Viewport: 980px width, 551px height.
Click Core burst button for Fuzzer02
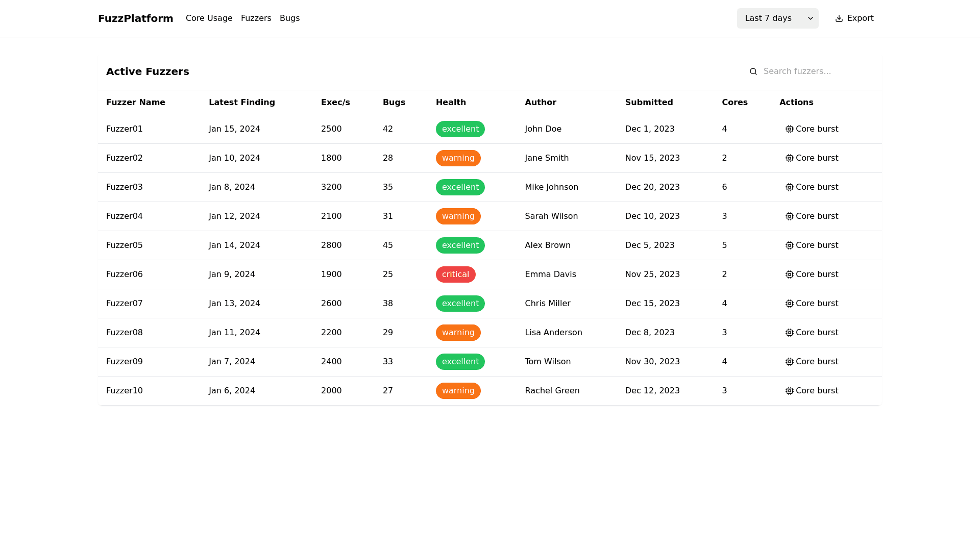812,158
